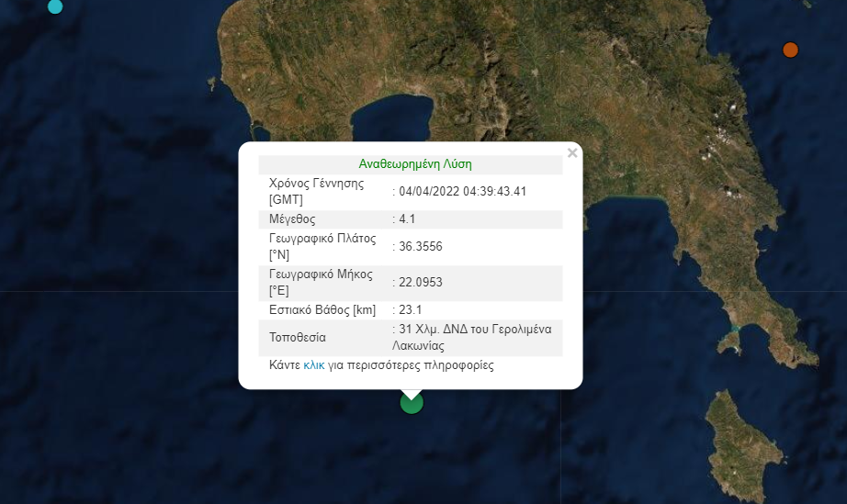Click the location text '31 Χλμ. ΔΝΔ του Γερολιμένα Λακωνίας'
Image resolution: width=847 pixels, height=504 pixels.
coord(472,337)
